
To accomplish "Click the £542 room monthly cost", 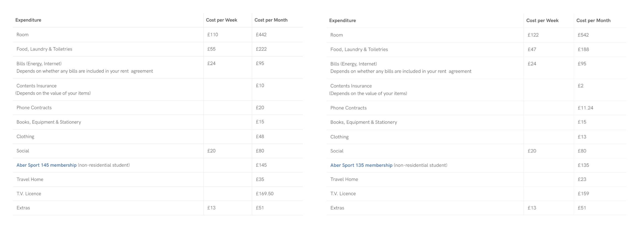I will [x=583, y=35].
